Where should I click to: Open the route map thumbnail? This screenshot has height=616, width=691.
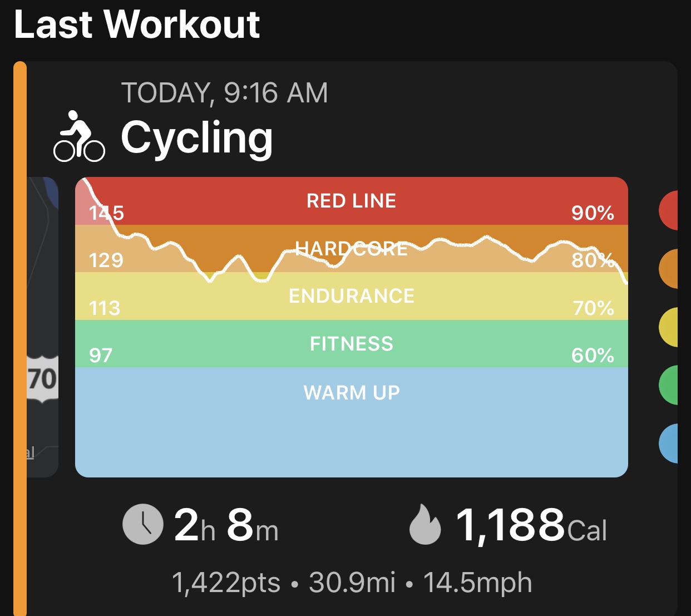pos(43,327)
